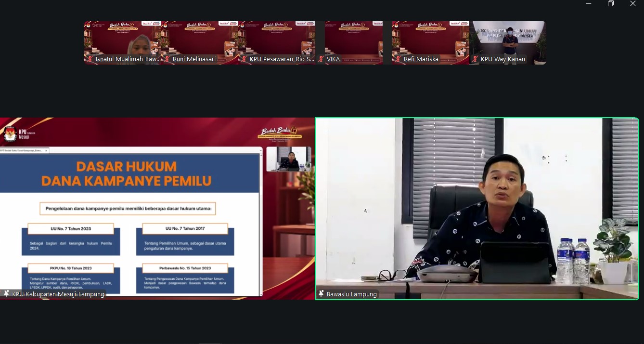Select VIKA's video thumbnail
Screen dimensions: 644x344
[x=354, y=43]
